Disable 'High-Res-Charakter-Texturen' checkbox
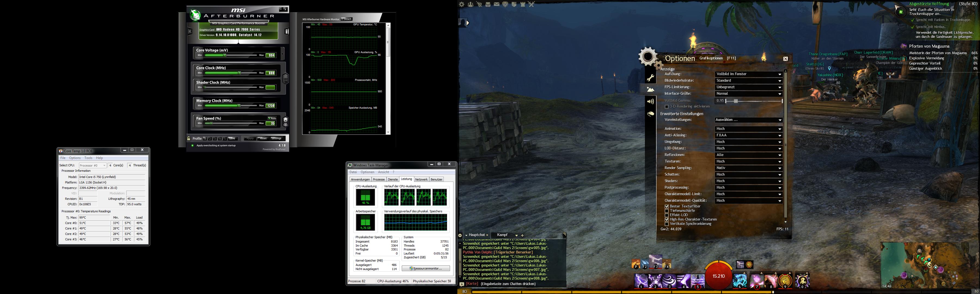The width and height of the screenshot is (980, 294). tap(667, 219)
